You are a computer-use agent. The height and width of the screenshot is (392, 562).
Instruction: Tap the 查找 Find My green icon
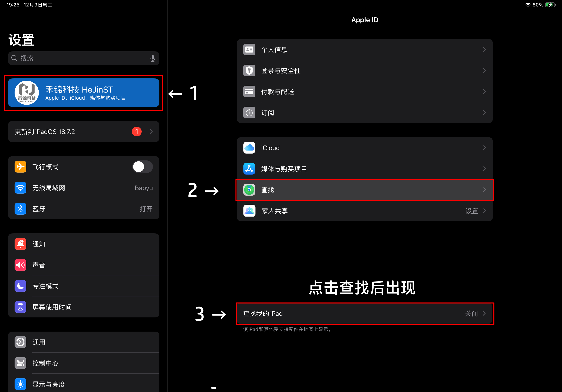pos(249,190)
